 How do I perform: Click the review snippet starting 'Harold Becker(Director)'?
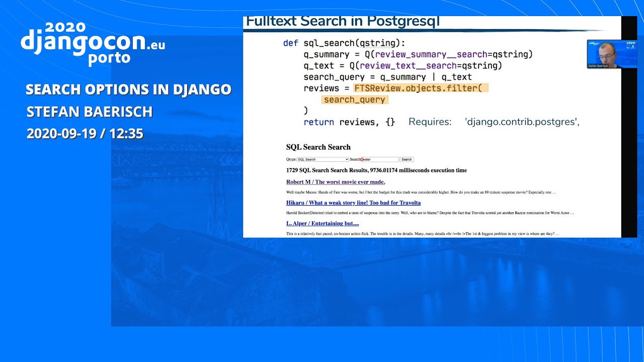tap(430, 213)
